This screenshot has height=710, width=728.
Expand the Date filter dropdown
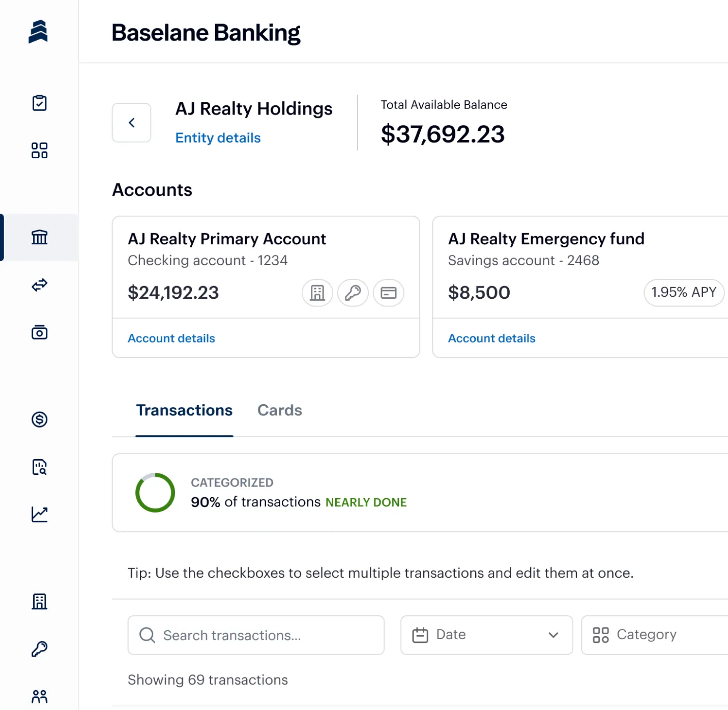[486, 635]
